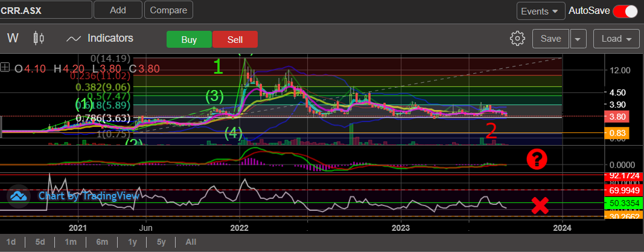Select the 5y time range
The height and width of the screenshot is (252, 644).
[x=161, y=242]
